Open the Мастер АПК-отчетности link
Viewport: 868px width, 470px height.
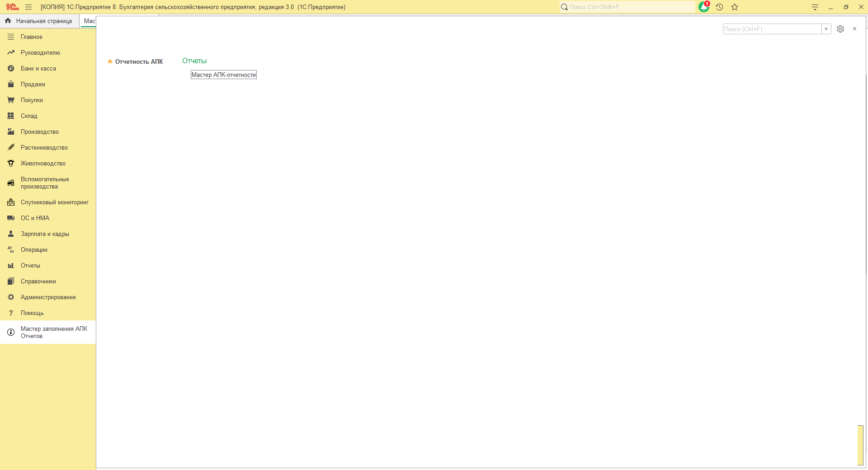click(224, 75)
